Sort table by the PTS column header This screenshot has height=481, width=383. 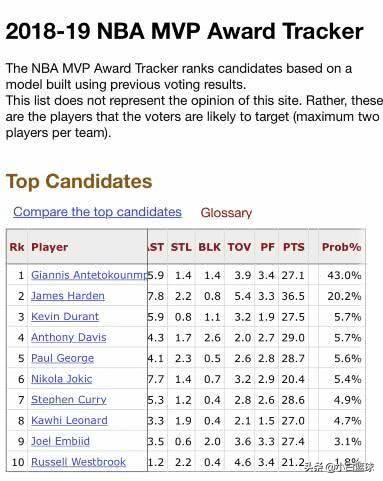[x=294, y=247]
